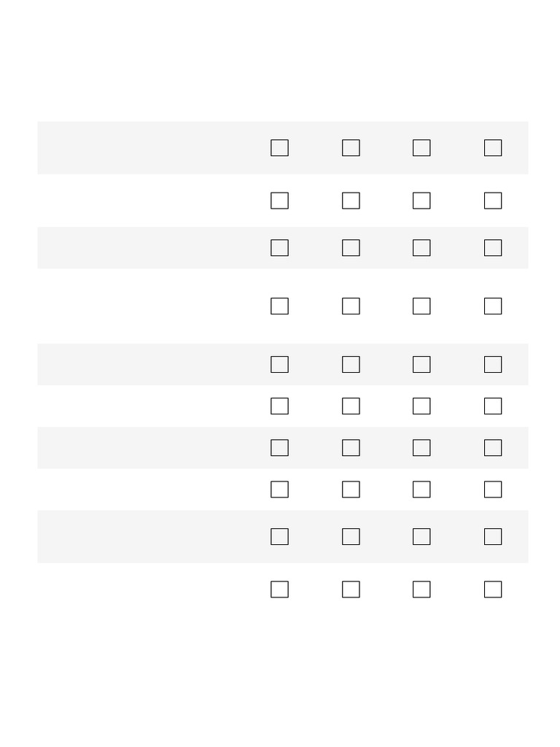Select first-column checkbox in the ninth row

pyautogui.click(x=279, y=537)
